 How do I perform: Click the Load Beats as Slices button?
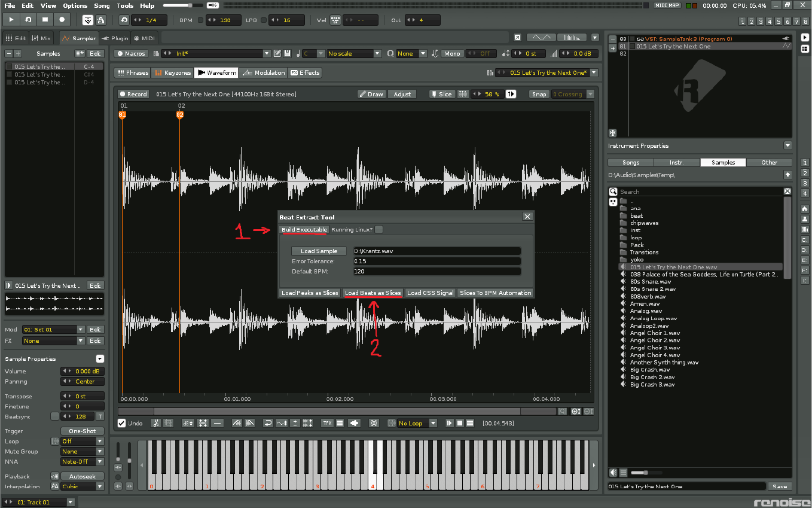(373, 293)
